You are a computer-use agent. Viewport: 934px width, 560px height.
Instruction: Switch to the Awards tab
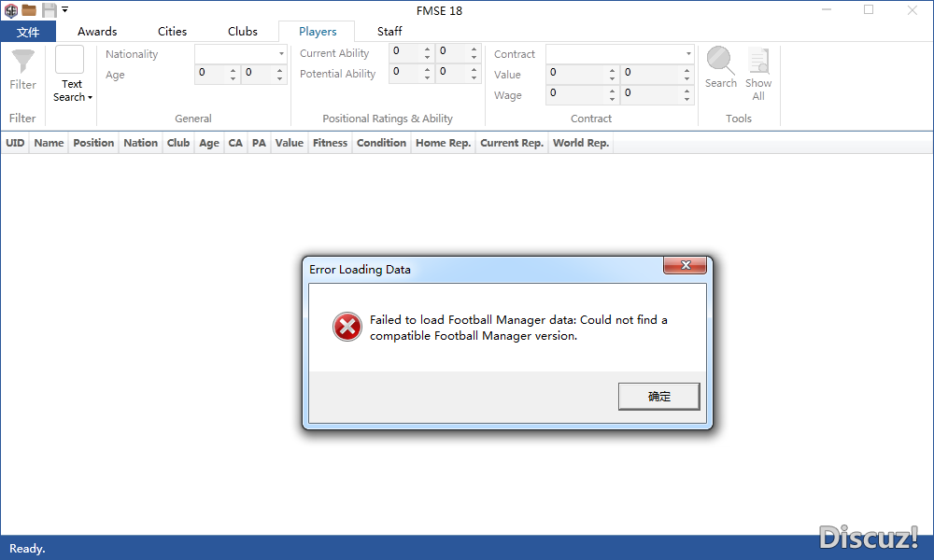coord(97,32)
